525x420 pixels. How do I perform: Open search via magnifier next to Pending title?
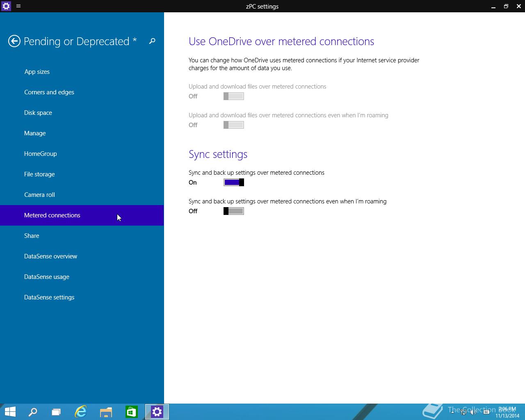[x=152, y=41]
